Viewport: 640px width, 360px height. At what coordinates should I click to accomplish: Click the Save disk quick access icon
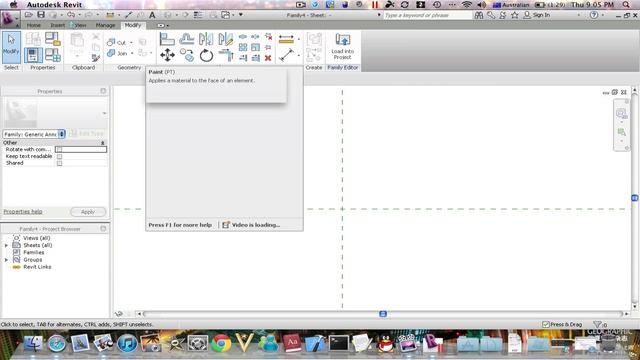(x=41, y=15)
